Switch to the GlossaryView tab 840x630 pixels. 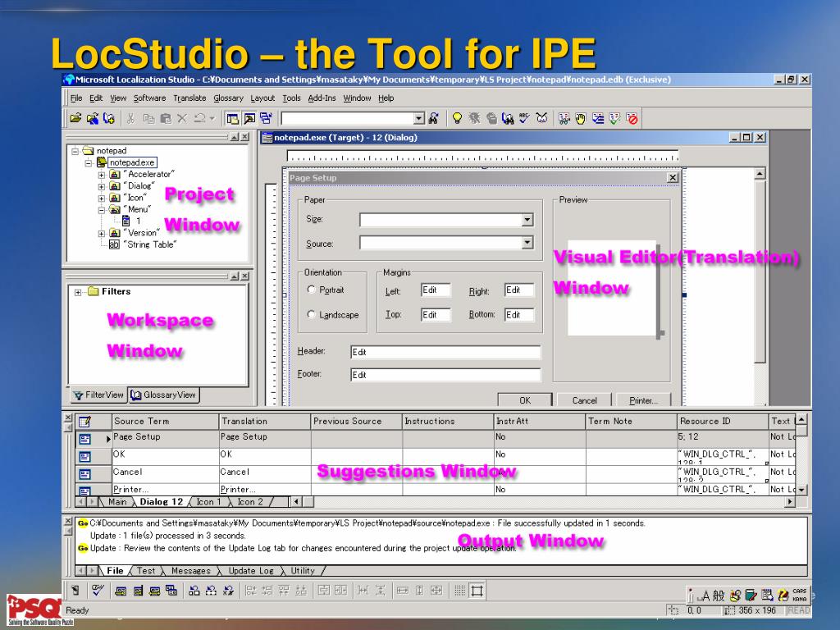coord(164,395)
